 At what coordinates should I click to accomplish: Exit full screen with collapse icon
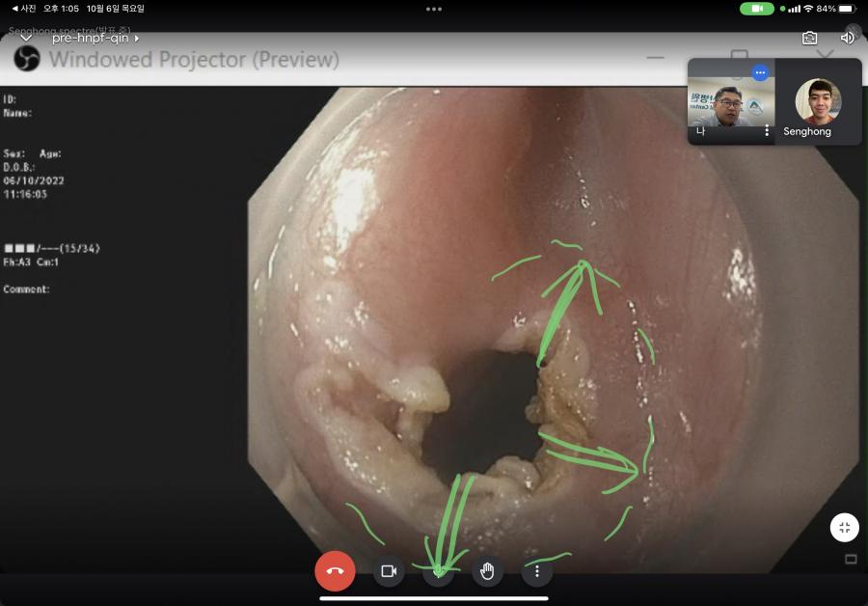point(844,527)
